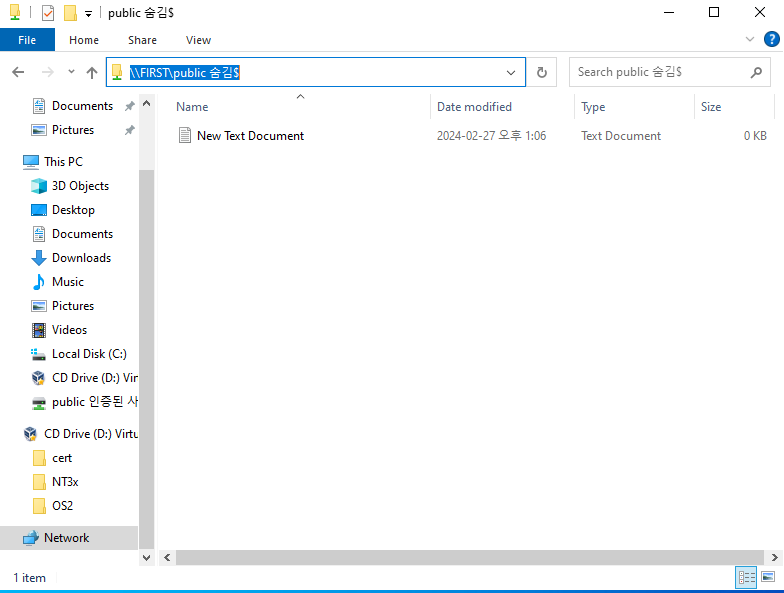Image resolution: width=784 pixels, height=593 pixels.
Task: Open pinned Documents in Quick access
Action: (x=82, y=106)
